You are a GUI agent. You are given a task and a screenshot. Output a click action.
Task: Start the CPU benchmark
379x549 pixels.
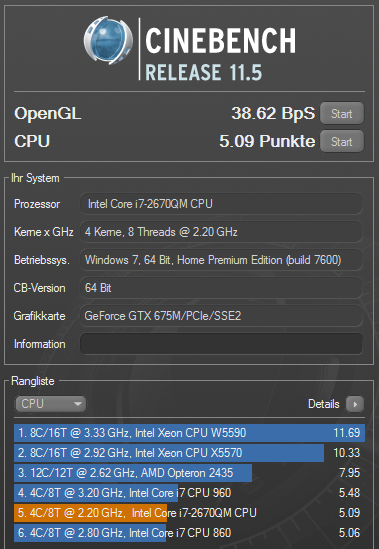point(342,141)
